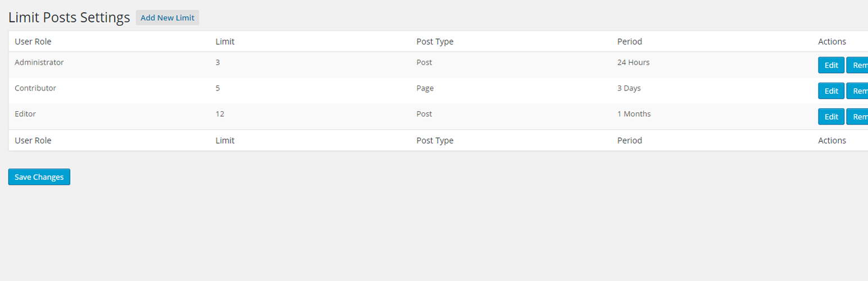Edit the Contributor limit row
Screen dimensions: 868x281
coord(831,91)
